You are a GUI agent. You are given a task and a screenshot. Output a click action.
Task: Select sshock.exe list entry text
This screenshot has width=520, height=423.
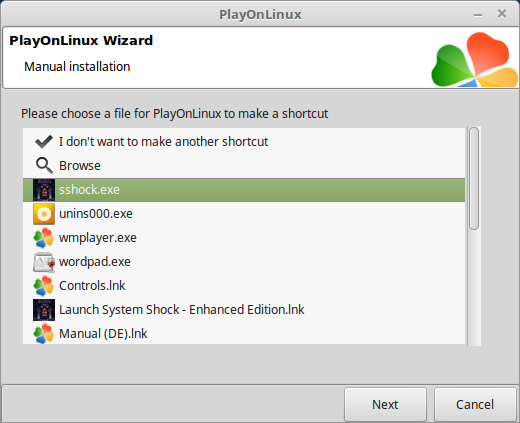pyautogui.click(x=89, y=190)
